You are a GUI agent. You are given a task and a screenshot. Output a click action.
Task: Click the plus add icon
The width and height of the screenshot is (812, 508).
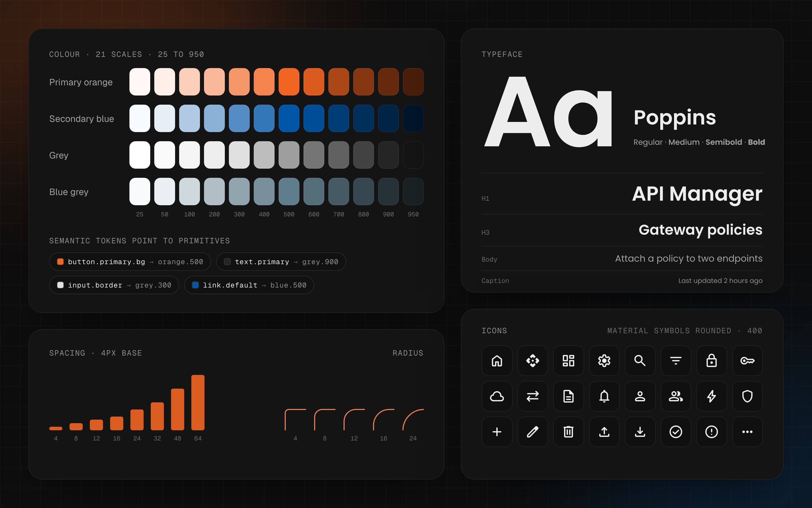pyautogui.click(x=497, y=432)
